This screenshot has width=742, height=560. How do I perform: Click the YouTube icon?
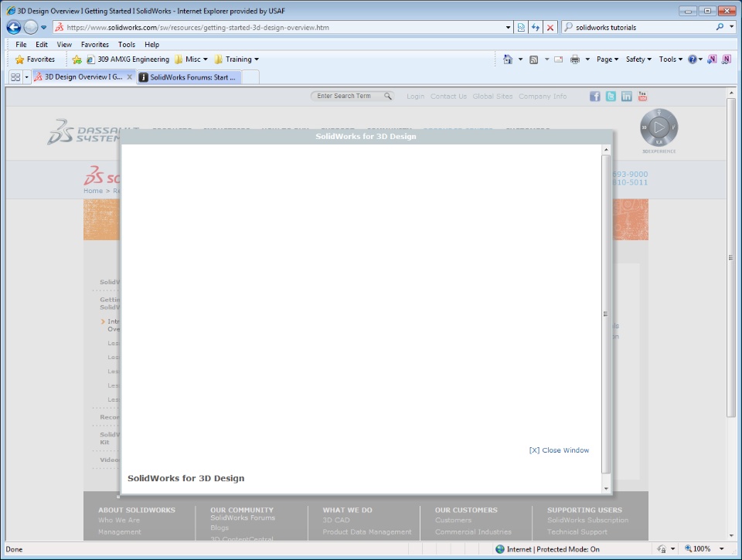642,96
